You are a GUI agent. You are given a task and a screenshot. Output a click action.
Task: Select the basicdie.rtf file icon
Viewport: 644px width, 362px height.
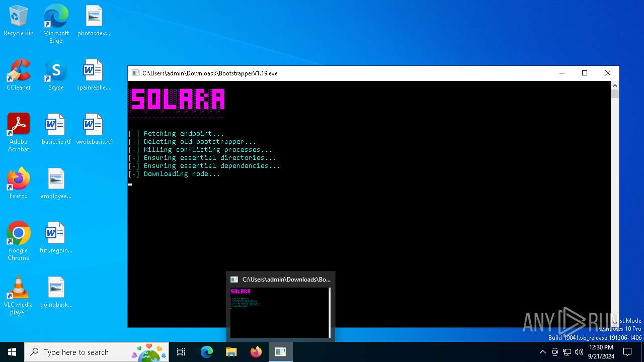[56, 130]
